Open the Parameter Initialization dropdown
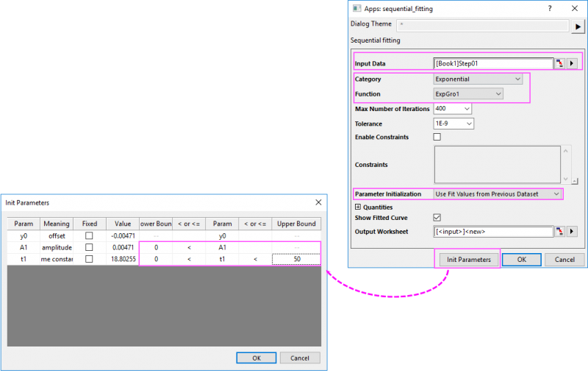This screenshot has width=588, height=373. pos(498,193)
